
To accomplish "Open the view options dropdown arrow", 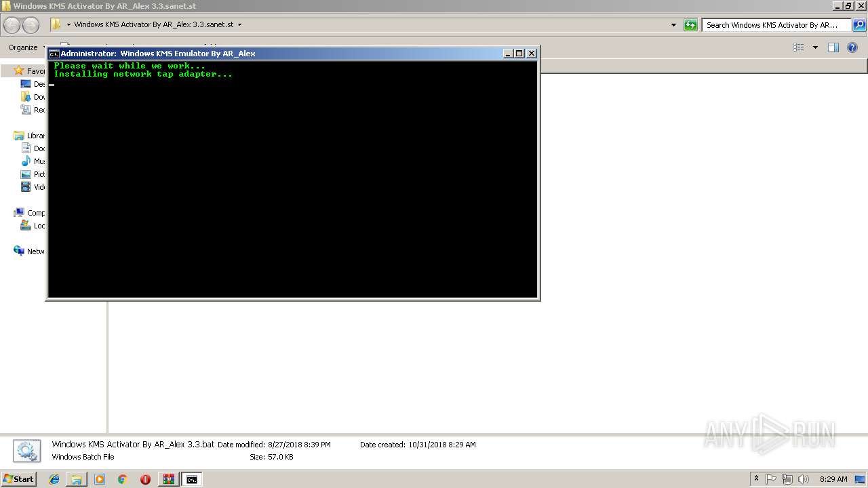I will pos(815,47).
